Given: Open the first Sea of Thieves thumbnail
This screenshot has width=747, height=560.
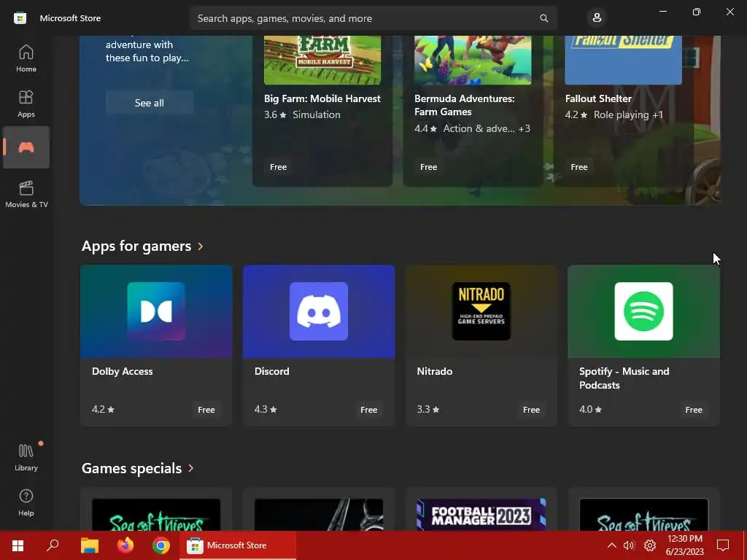Looking at the screenshot, I should pyautogui.click(x=156, y=515).
